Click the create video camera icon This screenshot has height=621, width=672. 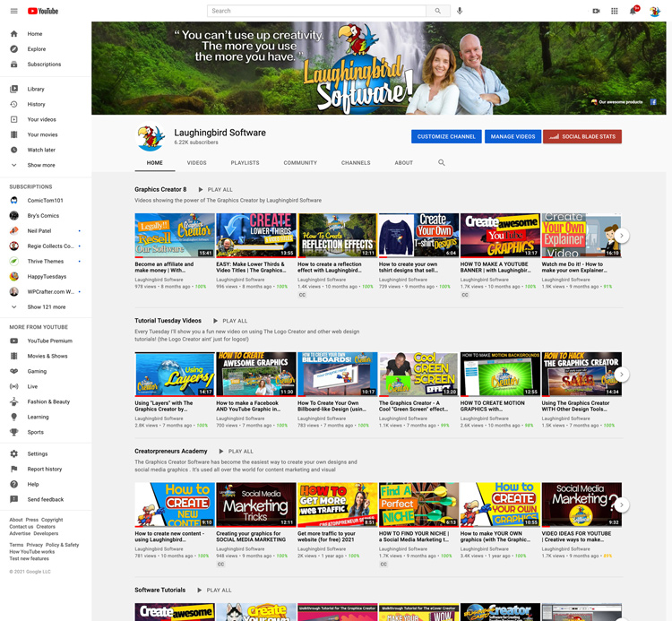pos(596,11)
